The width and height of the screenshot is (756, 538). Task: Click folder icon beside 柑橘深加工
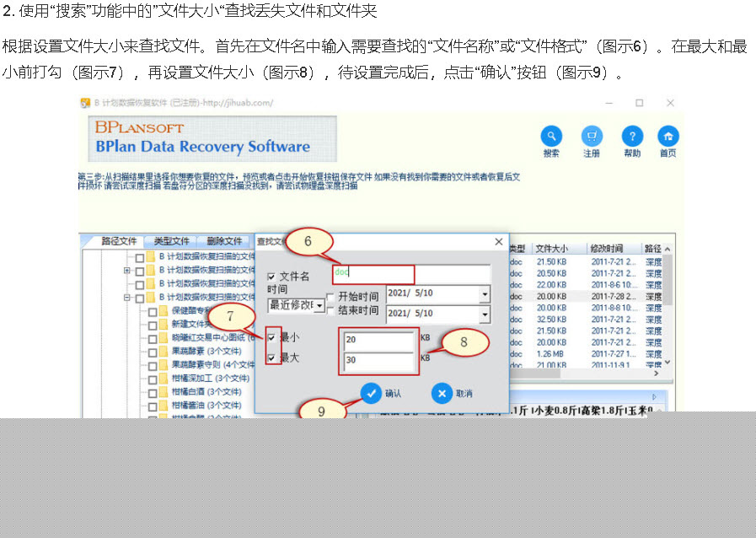164,379
